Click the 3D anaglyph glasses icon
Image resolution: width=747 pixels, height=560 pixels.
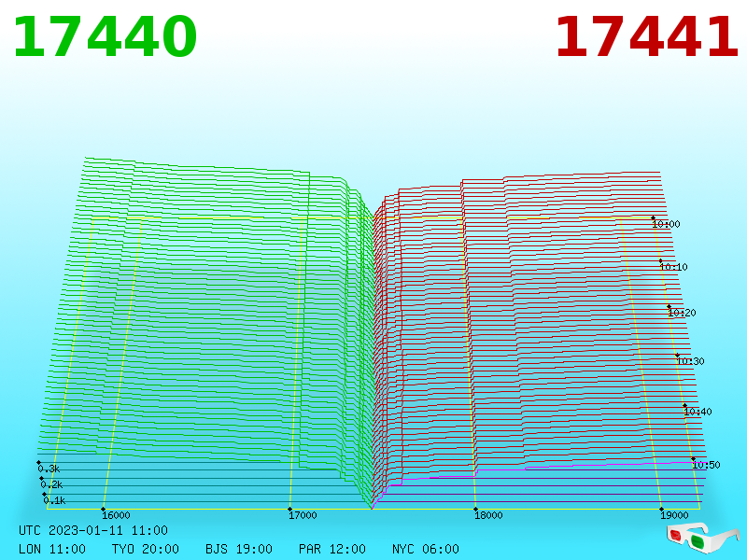coord(703,538)
